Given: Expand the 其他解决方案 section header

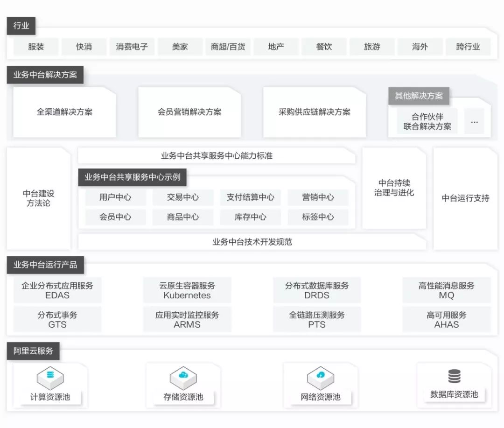Looking at the screenshot, I should pyautogui.click(x=419, y=96).
